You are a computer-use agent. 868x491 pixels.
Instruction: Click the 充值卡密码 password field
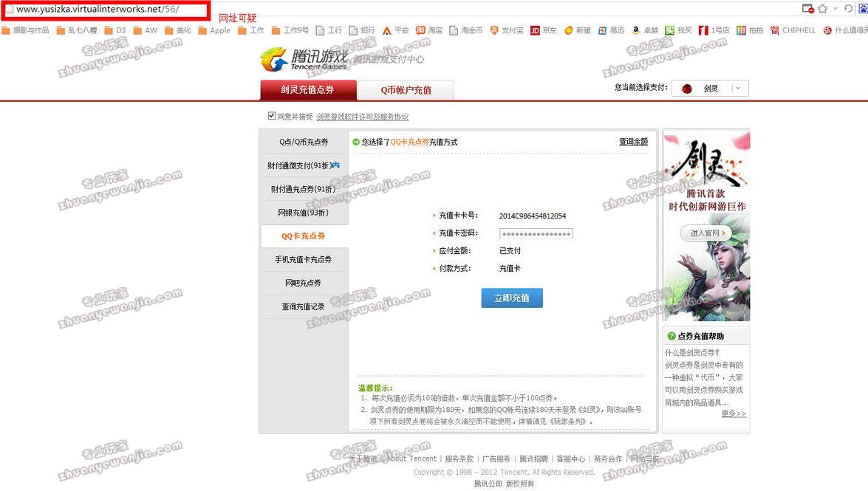(536, 233)
